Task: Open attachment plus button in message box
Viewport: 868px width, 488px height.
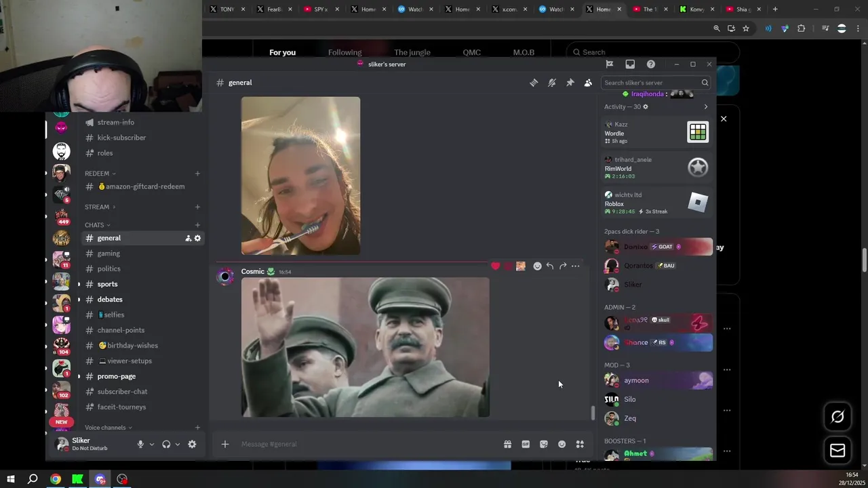Action: (225, 444)
